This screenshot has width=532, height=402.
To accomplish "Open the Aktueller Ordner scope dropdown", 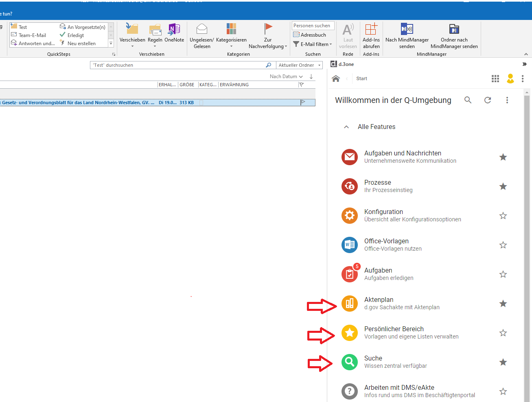I will pyautogui.click(x=299, y=65).
